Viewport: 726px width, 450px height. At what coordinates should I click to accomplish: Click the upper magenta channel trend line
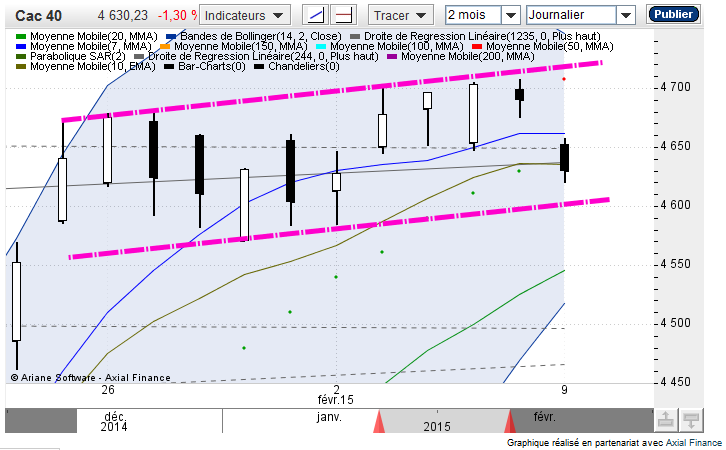point(332,91)
